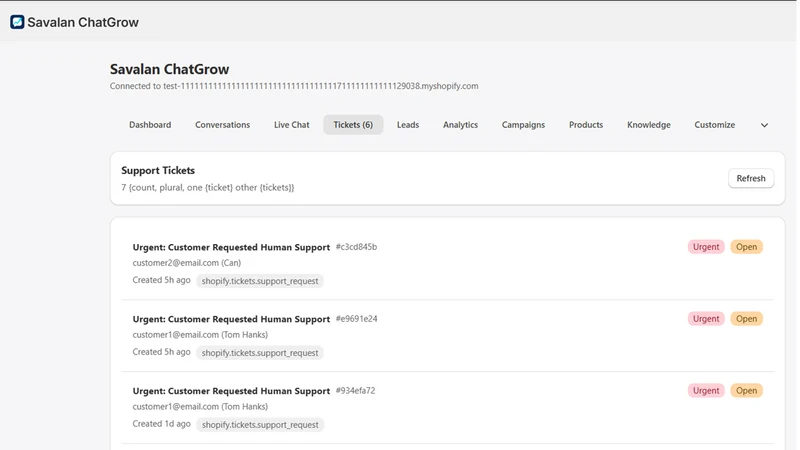Click Open status badge on ticket #934efa72
Viewport: 800px width, 450px height.
point(746,391)
